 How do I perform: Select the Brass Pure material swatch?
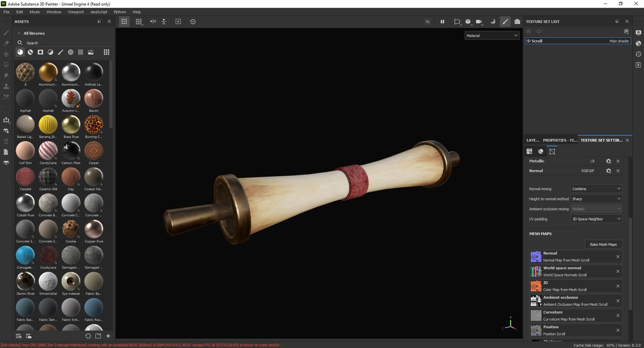pyautogui.click(x=71, y=125)
